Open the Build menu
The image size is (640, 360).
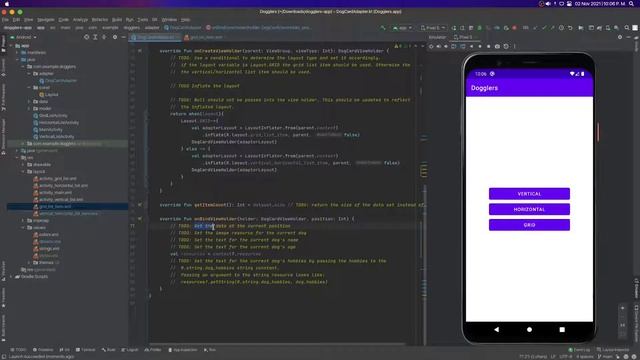coord(117,20)
